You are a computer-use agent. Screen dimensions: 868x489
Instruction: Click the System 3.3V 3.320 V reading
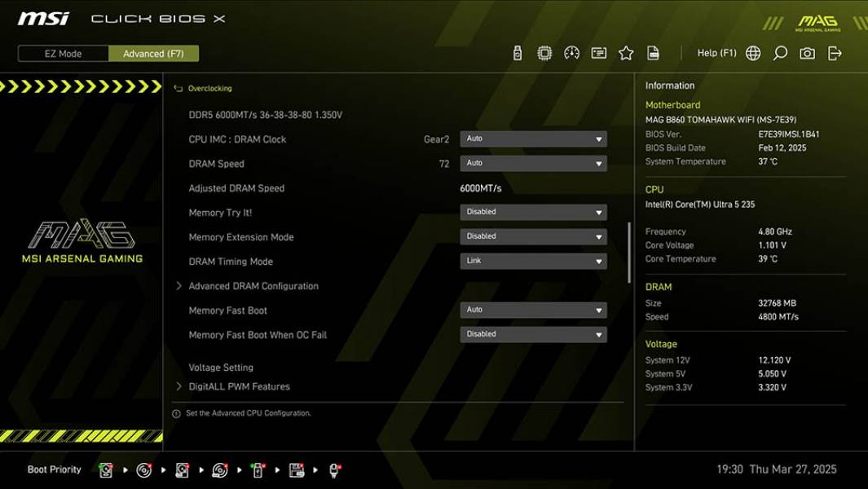(772, 388)
